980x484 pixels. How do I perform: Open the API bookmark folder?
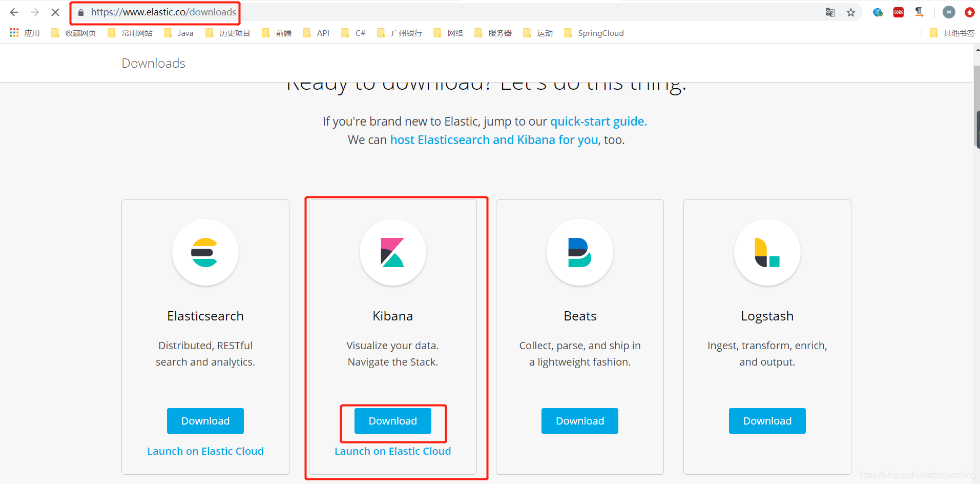coord(316,33)
